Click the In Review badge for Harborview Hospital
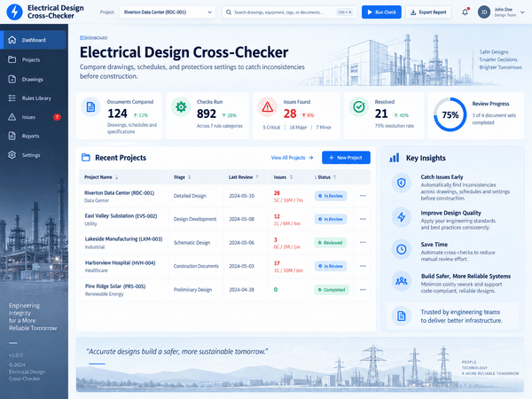 pyautogui.click(x=331, y=266)
